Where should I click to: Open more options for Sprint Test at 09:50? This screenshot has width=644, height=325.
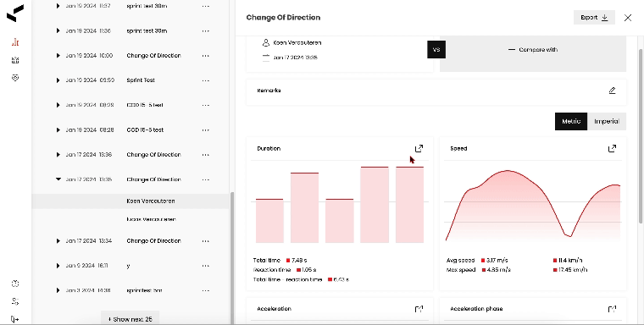click(205, 81)
